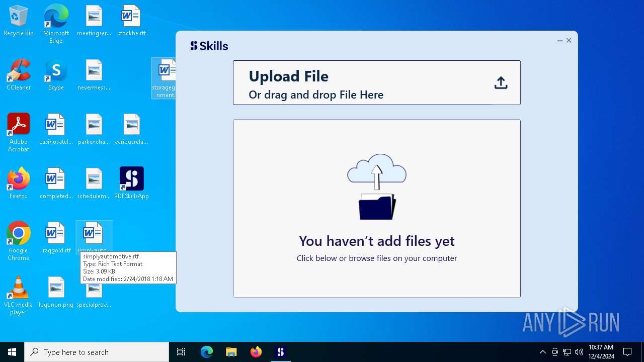Image resolution: width=644 pixels, height=362 pixels.
Task: Close the Skills window
Action: [x=569, y=40]
